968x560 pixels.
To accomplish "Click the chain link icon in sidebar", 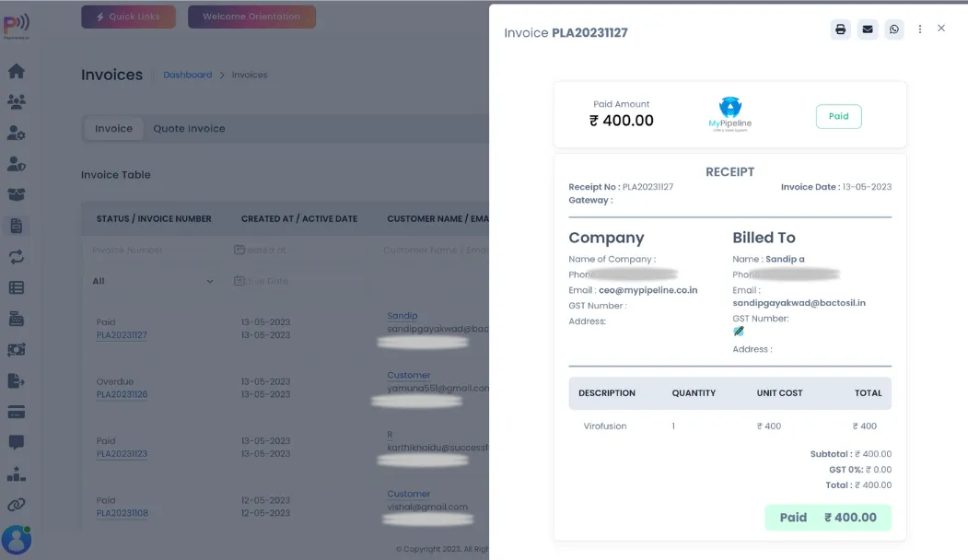I will (x=17, y=504).
